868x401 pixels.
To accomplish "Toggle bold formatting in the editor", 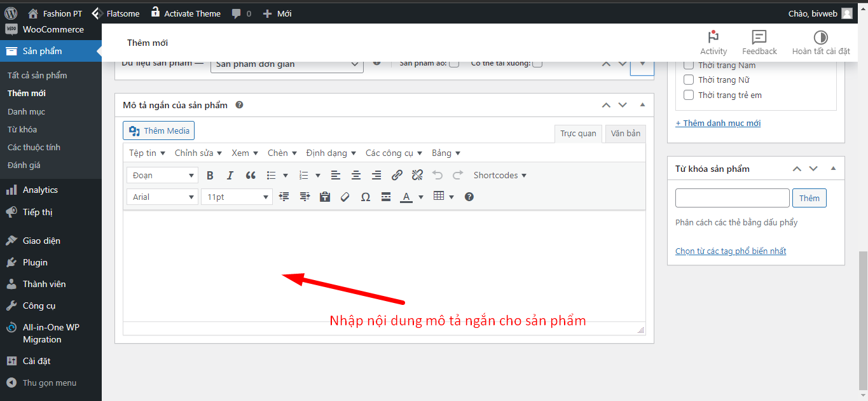I will pos(210,176).
